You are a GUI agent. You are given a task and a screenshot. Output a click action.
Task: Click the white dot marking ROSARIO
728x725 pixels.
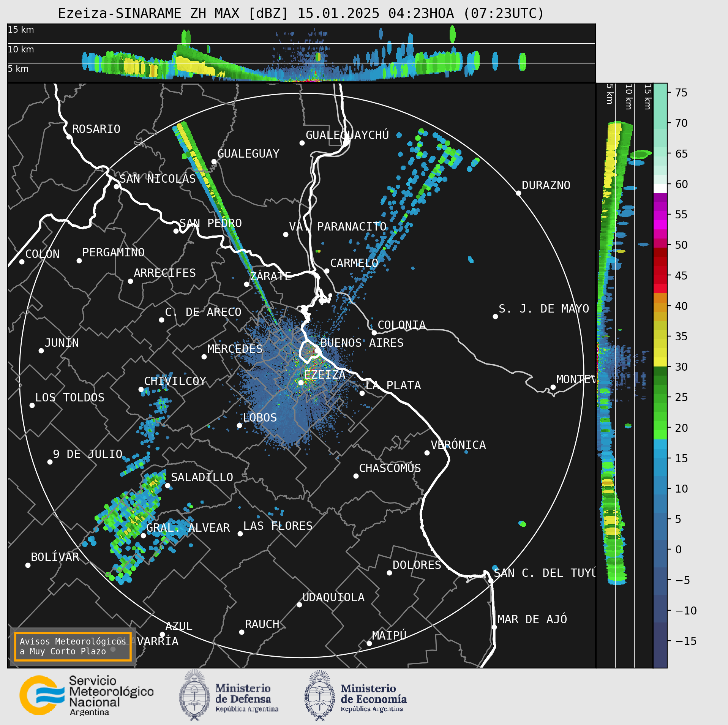[69, 137]
